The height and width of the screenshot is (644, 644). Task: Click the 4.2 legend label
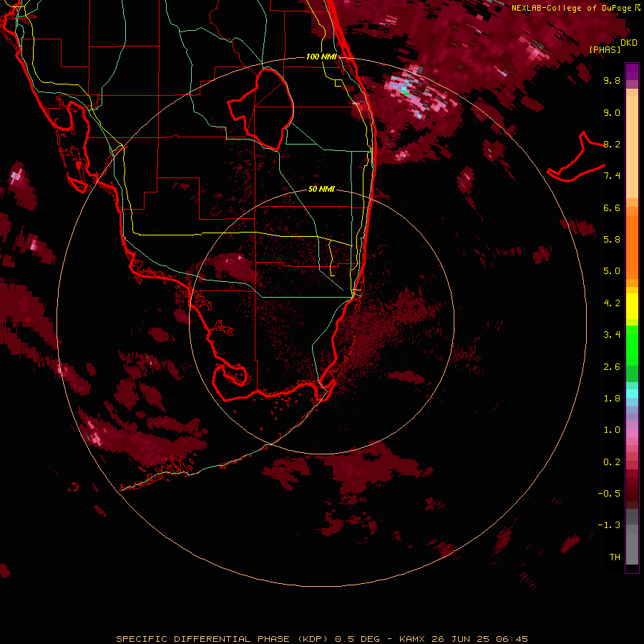612,303
